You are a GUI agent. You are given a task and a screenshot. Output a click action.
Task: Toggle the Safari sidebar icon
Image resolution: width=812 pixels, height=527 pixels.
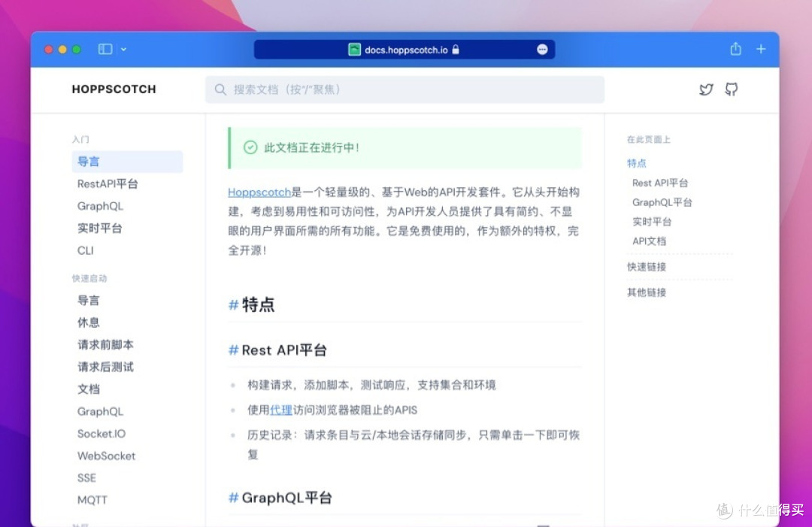[x=105, y=49]
